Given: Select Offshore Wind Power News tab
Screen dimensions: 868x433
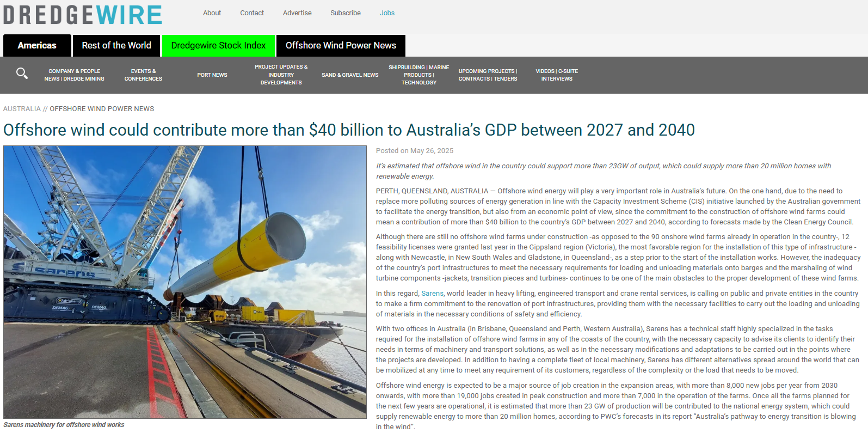Looking at the screenshot, I should coord(341,46).
